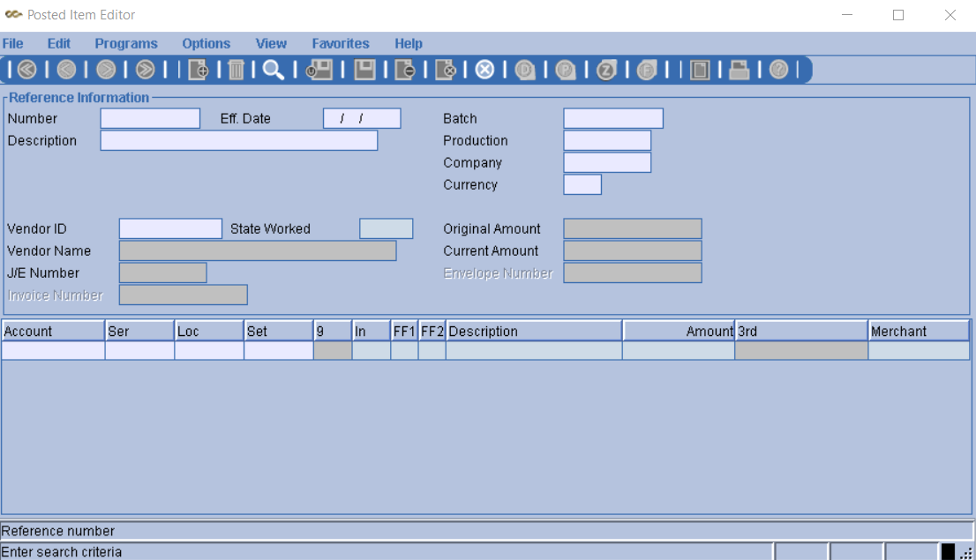Click the Invoice Number field
The height and width of the screenshot is (560, 976).
(x=183, y=295)
